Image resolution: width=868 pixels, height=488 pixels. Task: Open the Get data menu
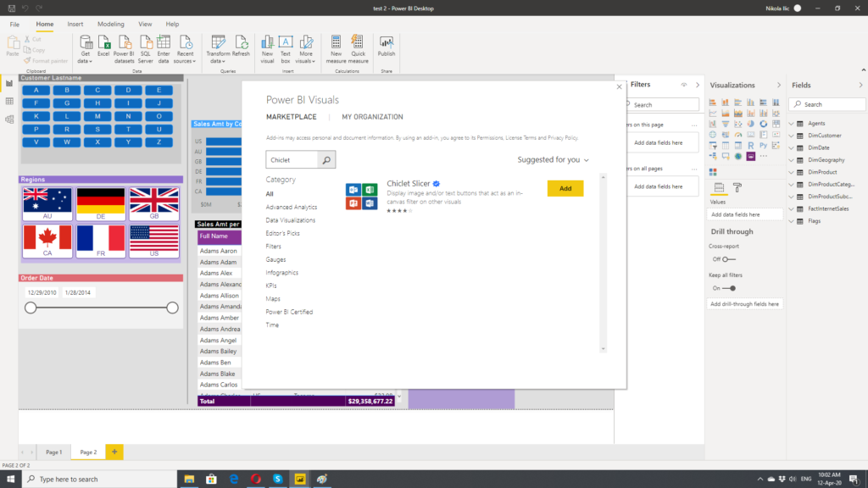coord(86,49)
